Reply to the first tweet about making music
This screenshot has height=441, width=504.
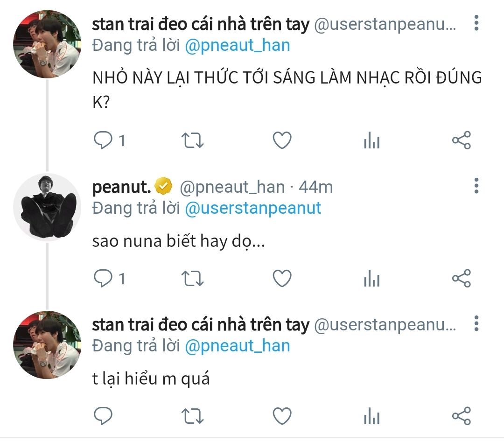coord(103,140)
